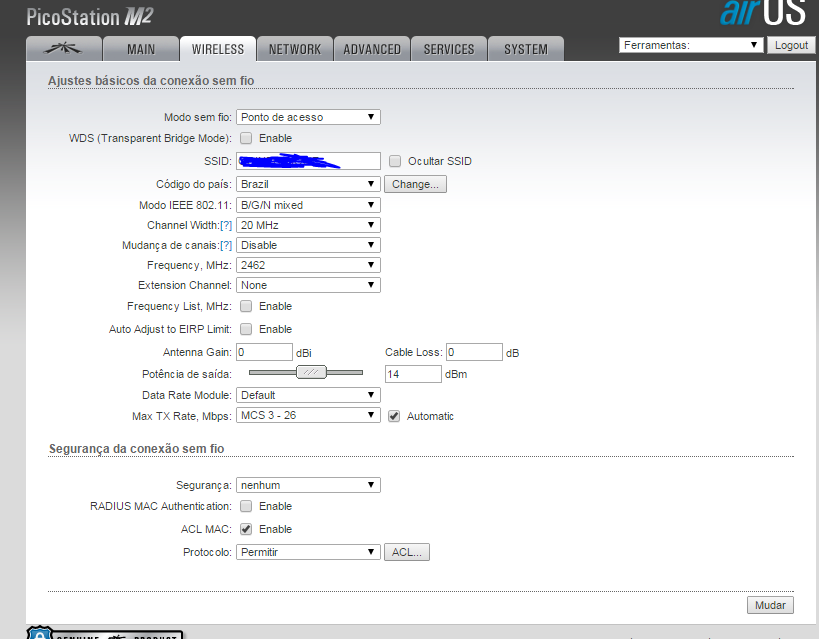Click the Change... country button
The image size is (819, 639).
(415, 184)
